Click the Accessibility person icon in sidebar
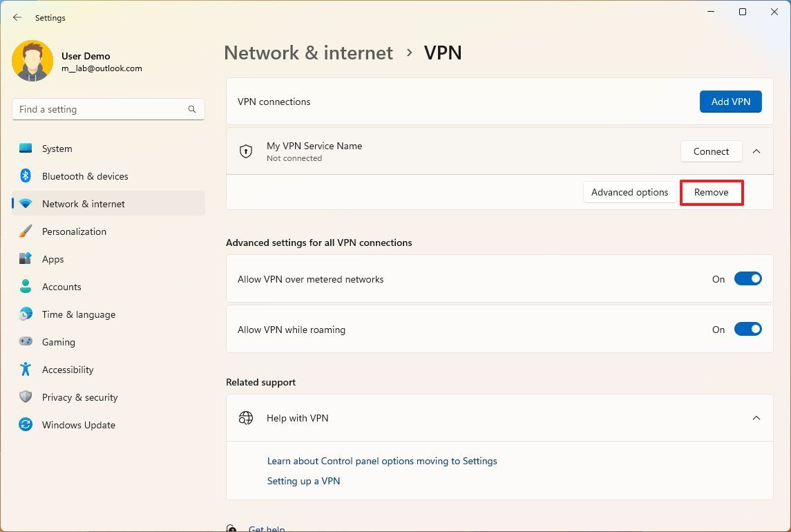This screenshot has height=532, width=791. click(25, 370)
